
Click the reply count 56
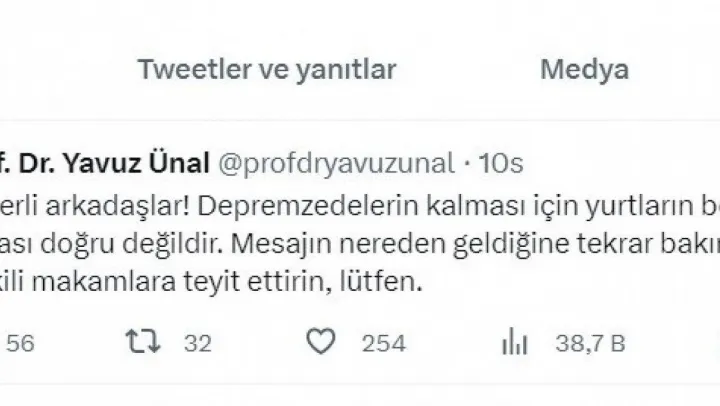21,344
